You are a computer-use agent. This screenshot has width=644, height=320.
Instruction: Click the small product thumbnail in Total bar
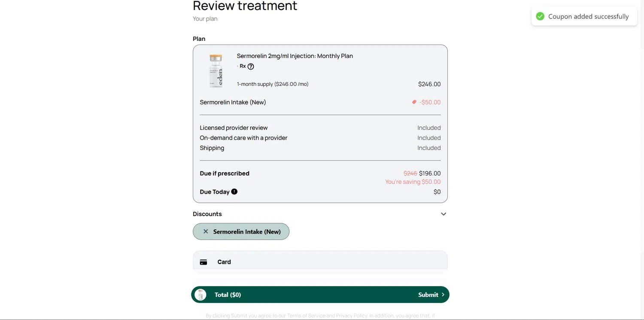pos(200,295)
